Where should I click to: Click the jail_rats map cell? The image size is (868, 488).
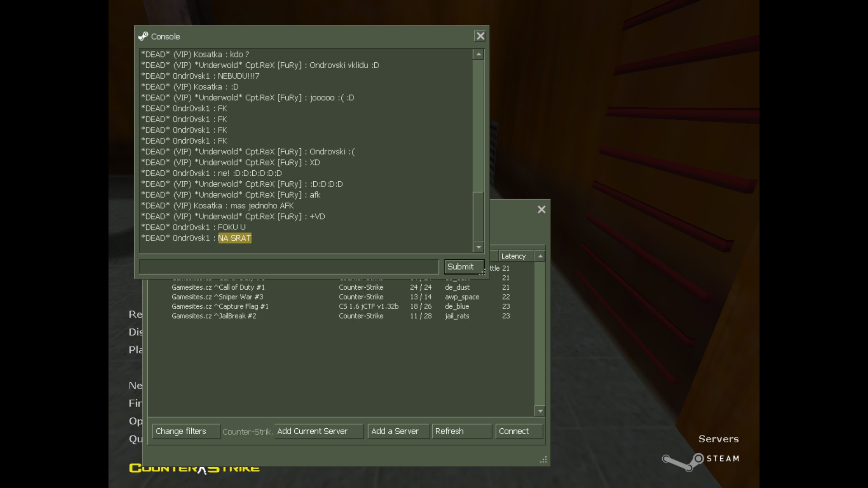(457, 316)
